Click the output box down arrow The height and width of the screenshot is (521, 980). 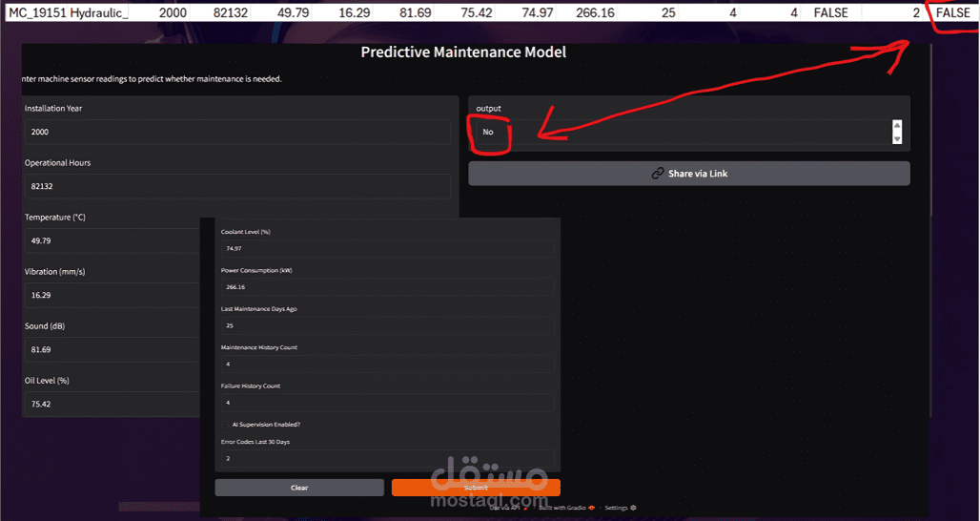[897, 139]
